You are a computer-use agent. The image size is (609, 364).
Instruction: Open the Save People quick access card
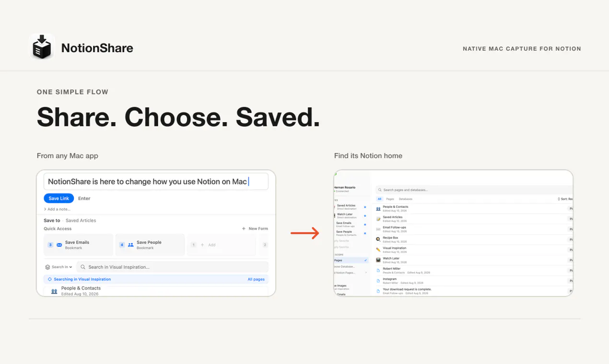[150, 245]
